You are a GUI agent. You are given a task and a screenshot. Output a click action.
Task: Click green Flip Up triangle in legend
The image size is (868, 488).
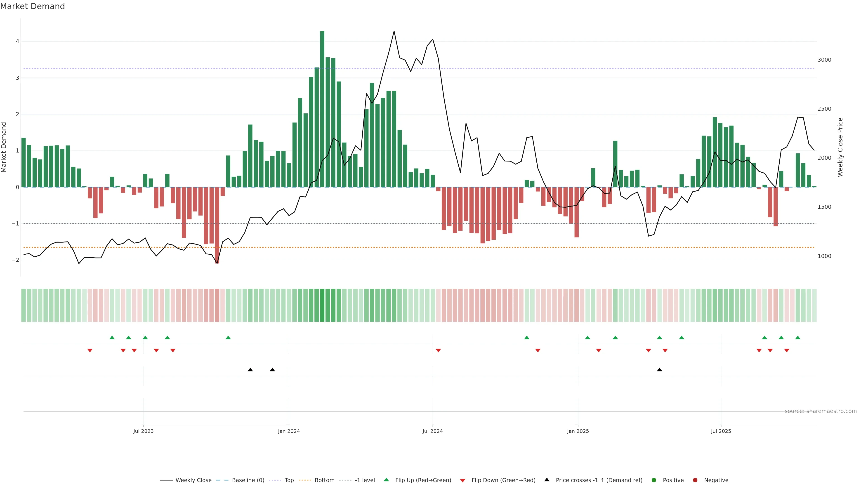click(387, 480)
